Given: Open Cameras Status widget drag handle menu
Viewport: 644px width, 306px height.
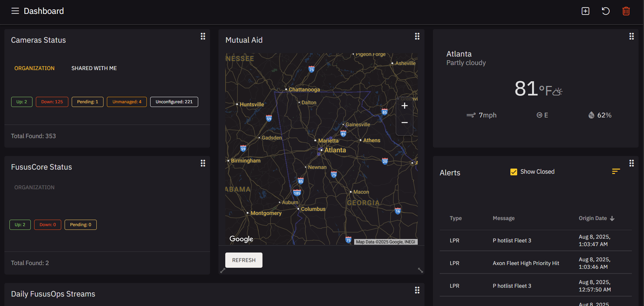Looking at the screenshot, I should tap(203, 36).
